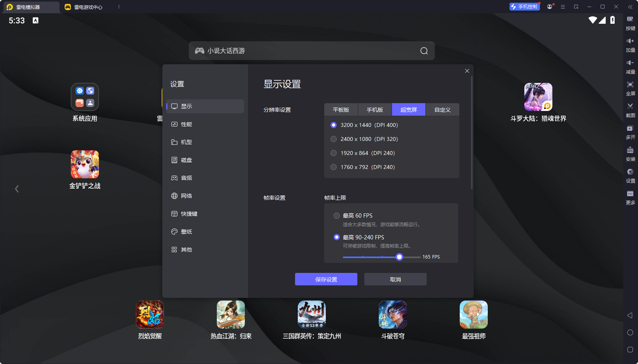
Task: Open 音频 settings section
Action: [x=205, y=178]
